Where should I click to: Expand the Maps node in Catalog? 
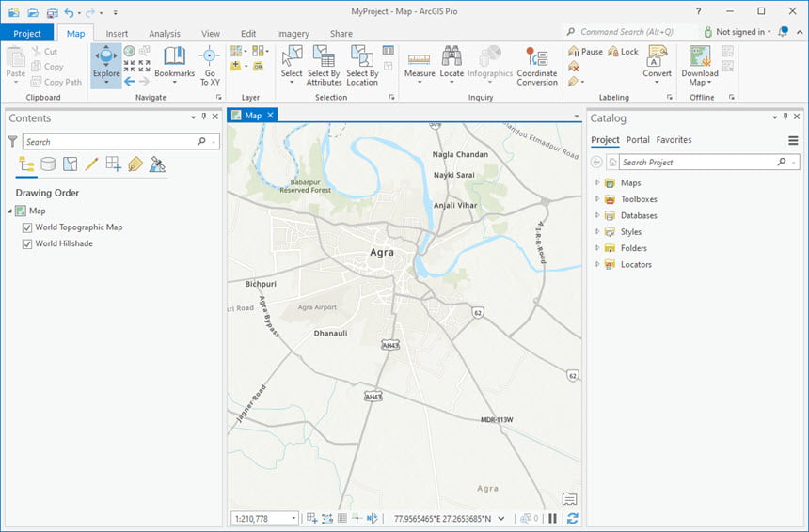597,182
